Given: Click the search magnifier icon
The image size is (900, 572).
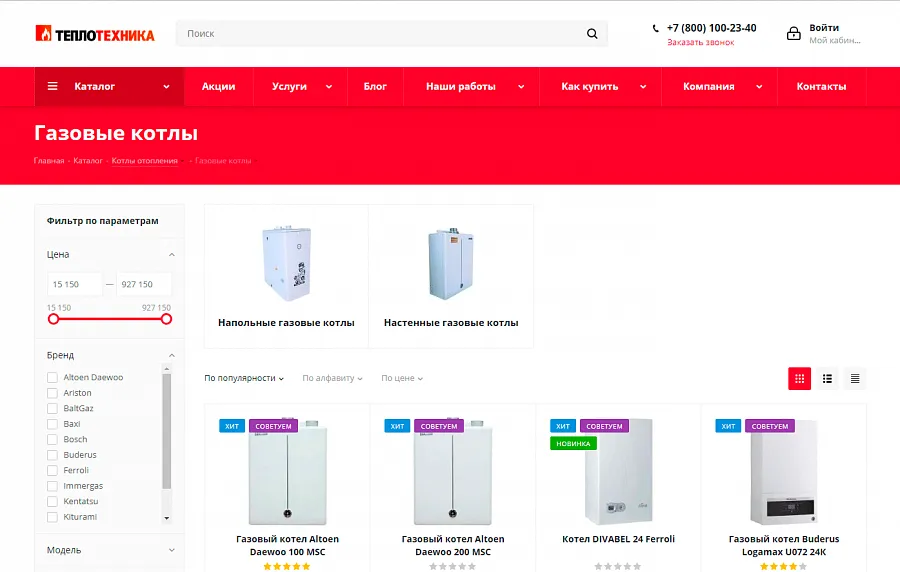Looking at the screenshot, I should coord(592,34).
